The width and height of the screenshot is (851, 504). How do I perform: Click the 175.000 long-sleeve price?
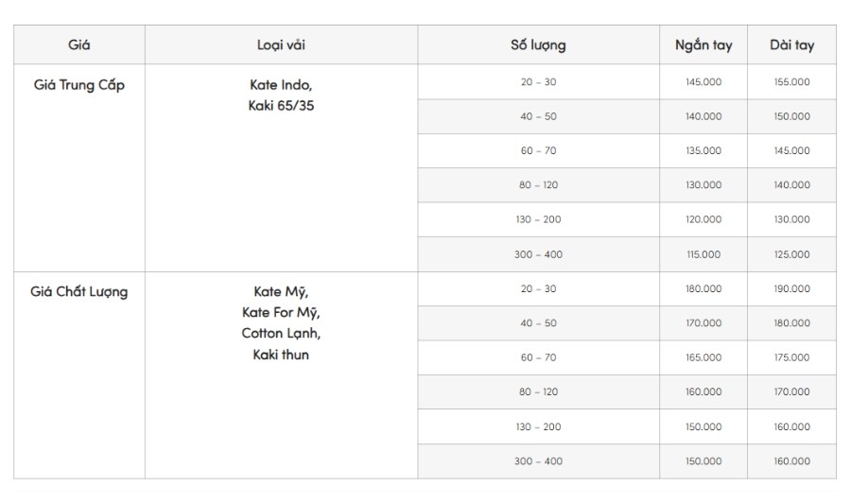pos(791,357)
